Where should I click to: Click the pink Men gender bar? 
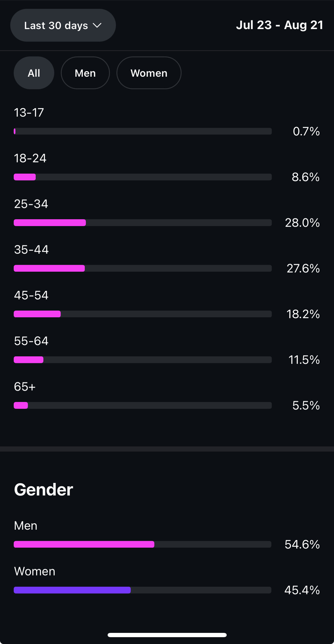tap(84, 544)
